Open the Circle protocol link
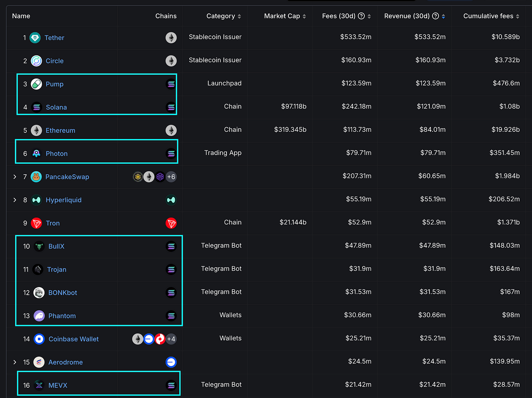The image size is (532, 398). point(55,61)
